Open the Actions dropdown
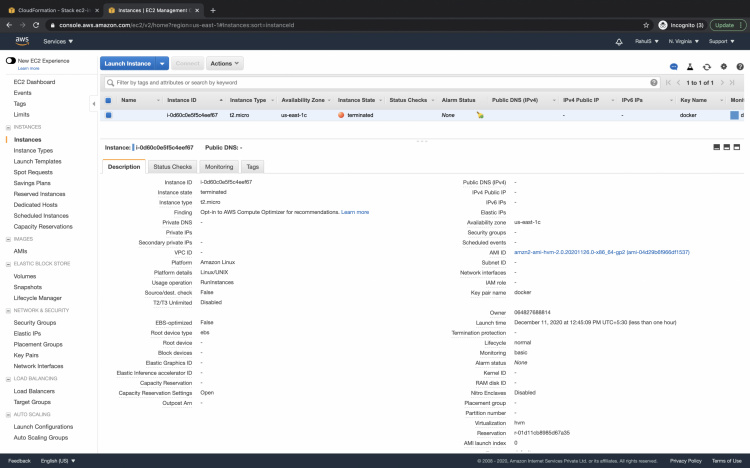The image size is (750, 468). click(225, 63)
